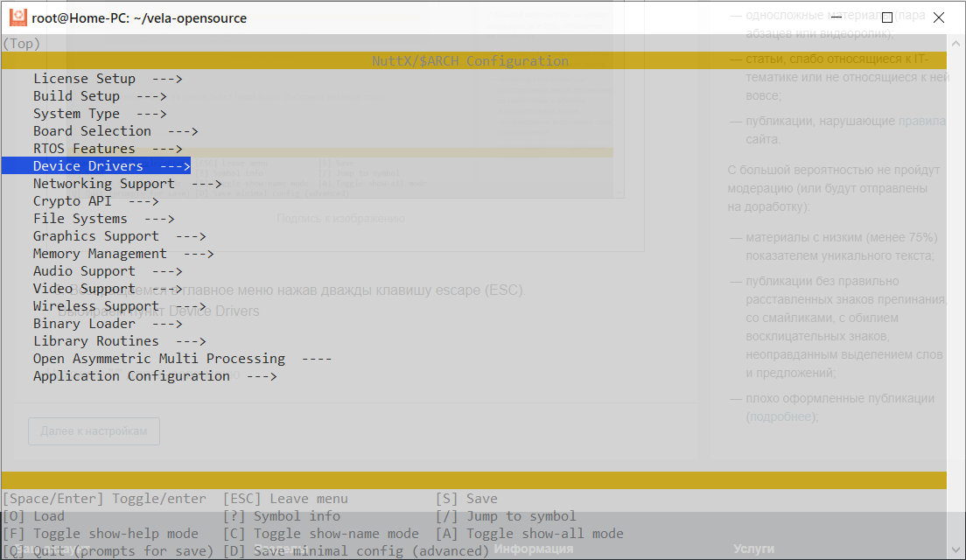This screenshot has height=560, width=966.
Task: Select RTOS Features entry
Action: point(108,149)
